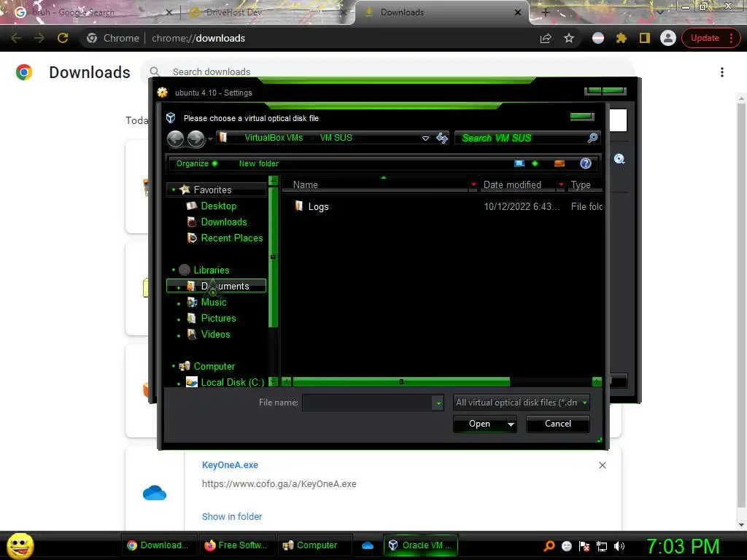This screenshot has height=560, width=747.
Task: Select Downloads in Favorites
Action: (x=223, y=222)
